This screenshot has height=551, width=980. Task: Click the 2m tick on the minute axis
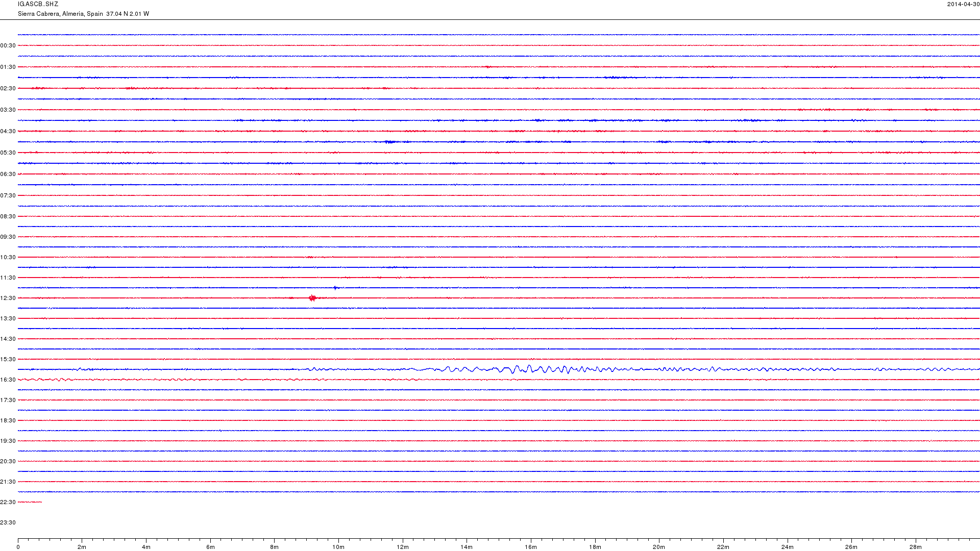tap(82, 547)
